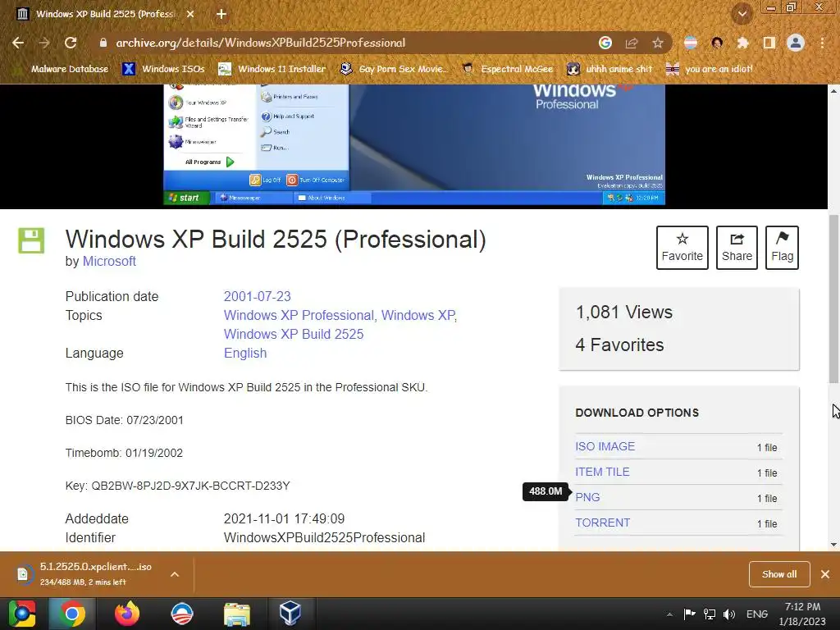Open the uhhh anime bookmark
The width and height of the screenshot is (840, 630).
pos(610,69)
